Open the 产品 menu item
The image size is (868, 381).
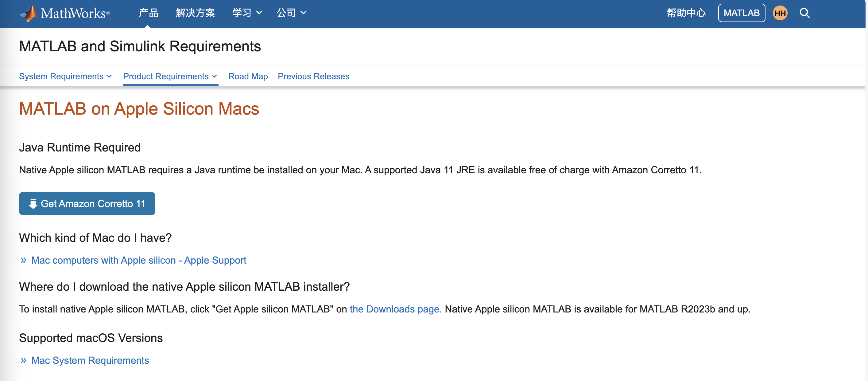(148, 13)
